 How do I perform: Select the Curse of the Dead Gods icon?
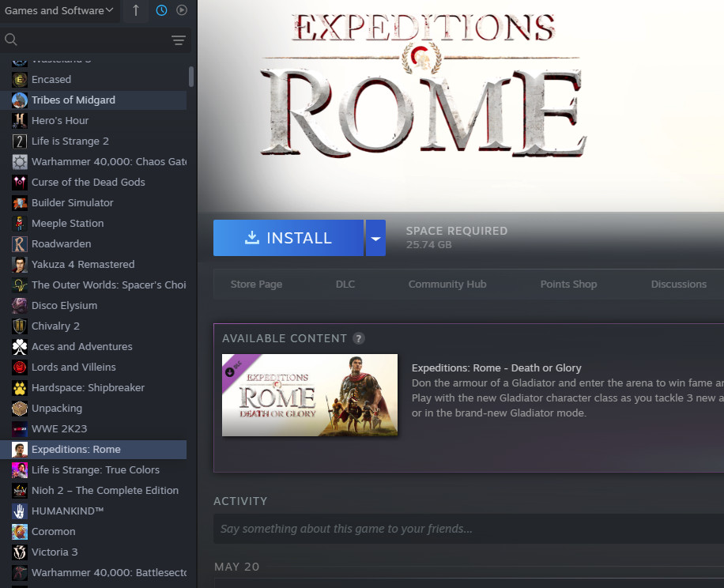click(20, 183)
